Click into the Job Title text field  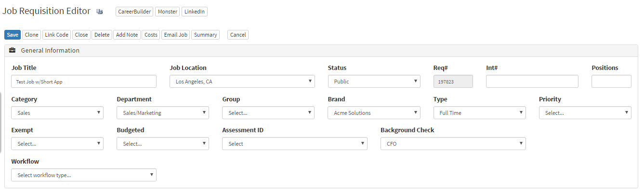(x=83, y=82)
